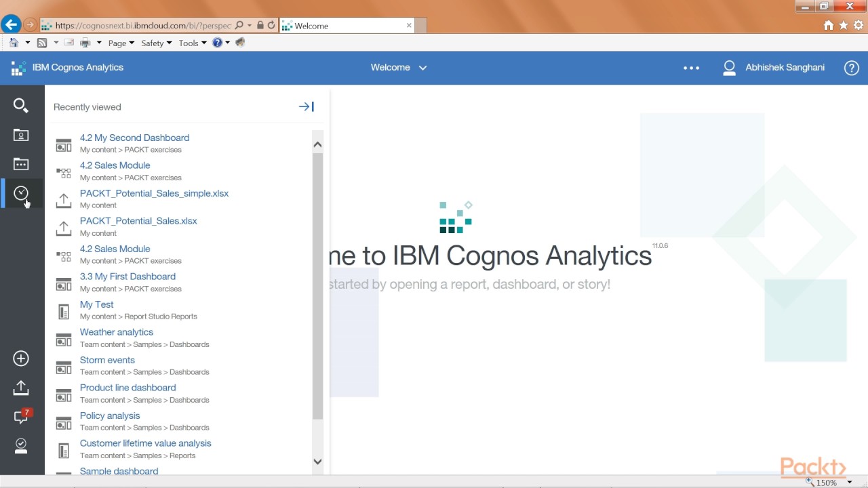The width and height of the screenshot is (868, 488).
Task: Open the browser Favorites star icon
Action: click(x=844, y=25)
